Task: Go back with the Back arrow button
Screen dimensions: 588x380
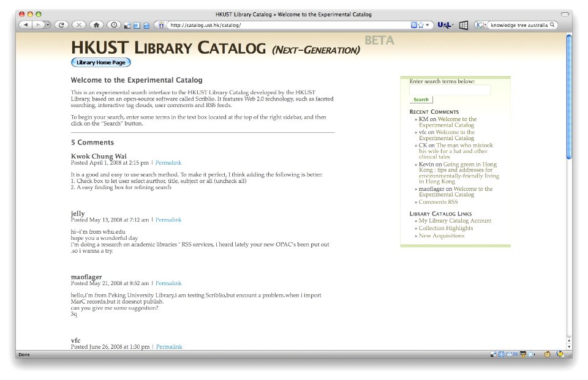Action: [x=26, y=25]
